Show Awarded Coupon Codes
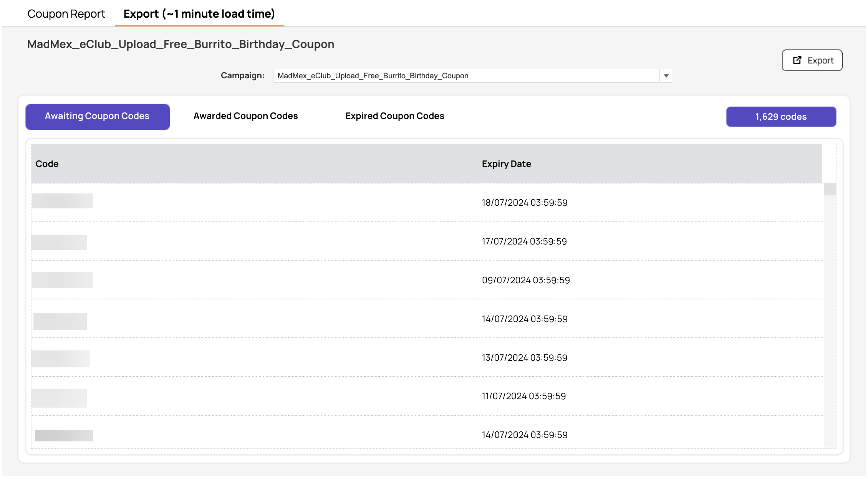Screen dimensions: 868x479 [x=245, y=116]
